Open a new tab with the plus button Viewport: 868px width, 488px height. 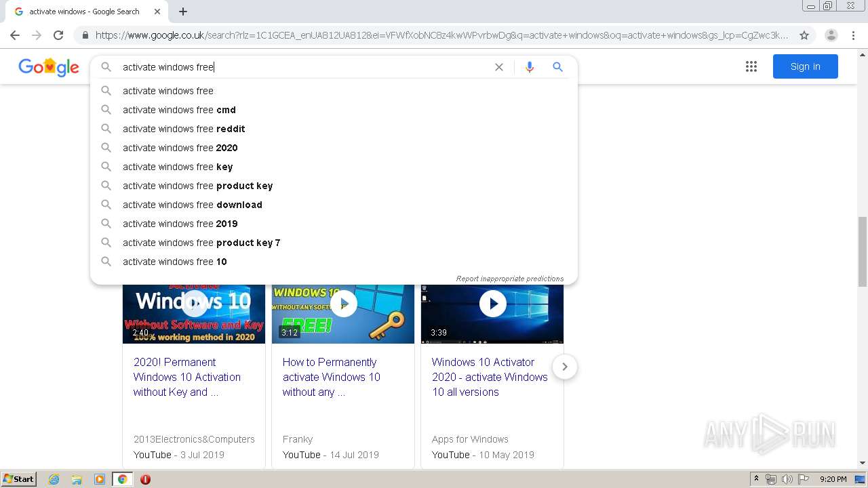183,12
